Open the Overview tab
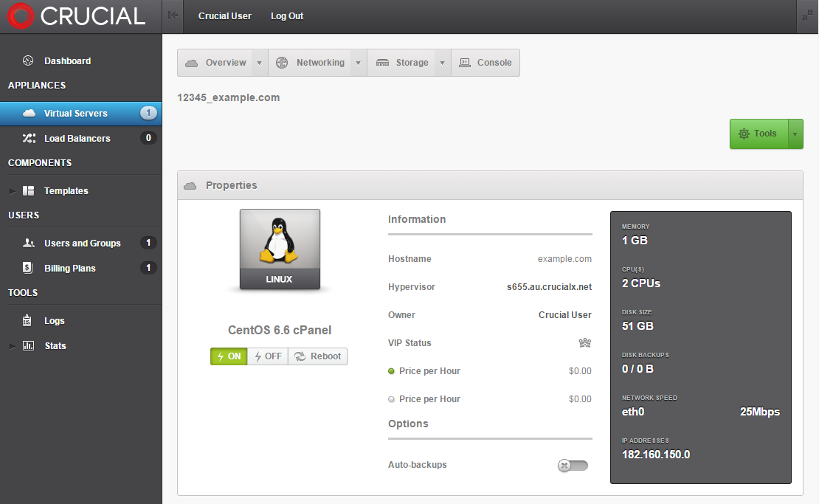 215,63
